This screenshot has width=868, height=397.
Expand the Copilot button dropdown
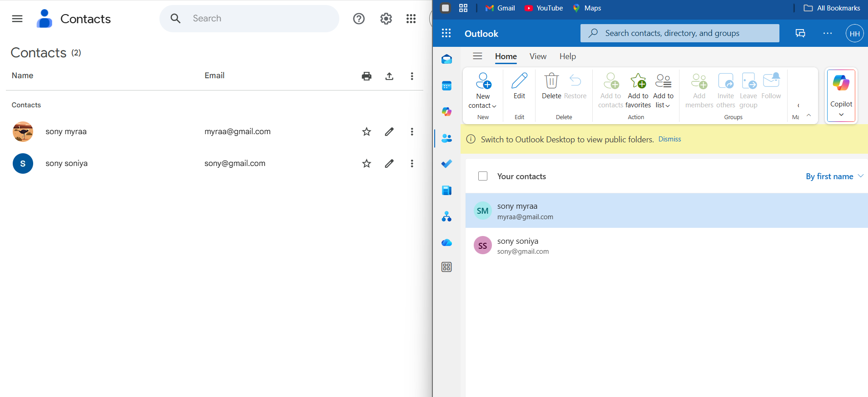click(x=841, y=115)
